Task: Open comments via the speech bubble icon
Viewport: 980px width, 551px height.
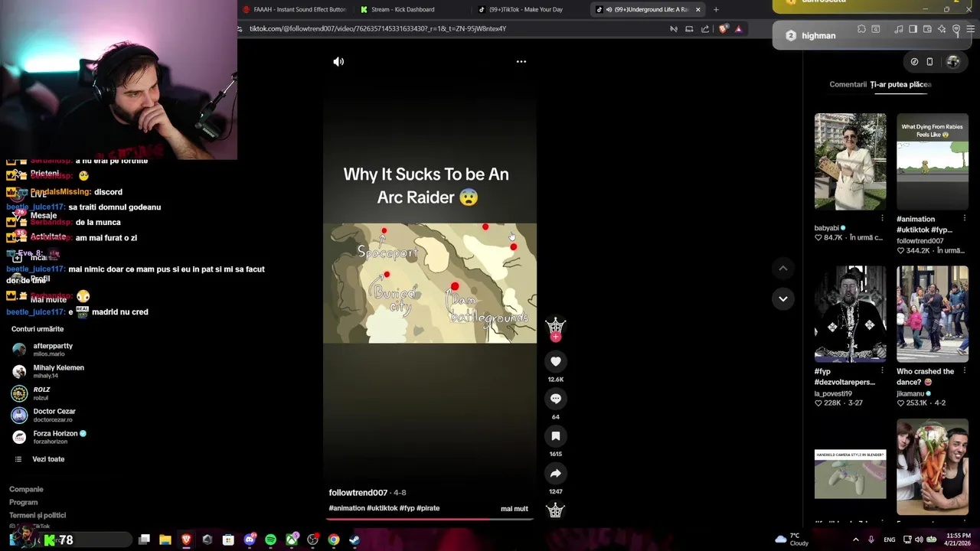Action: 556,399
